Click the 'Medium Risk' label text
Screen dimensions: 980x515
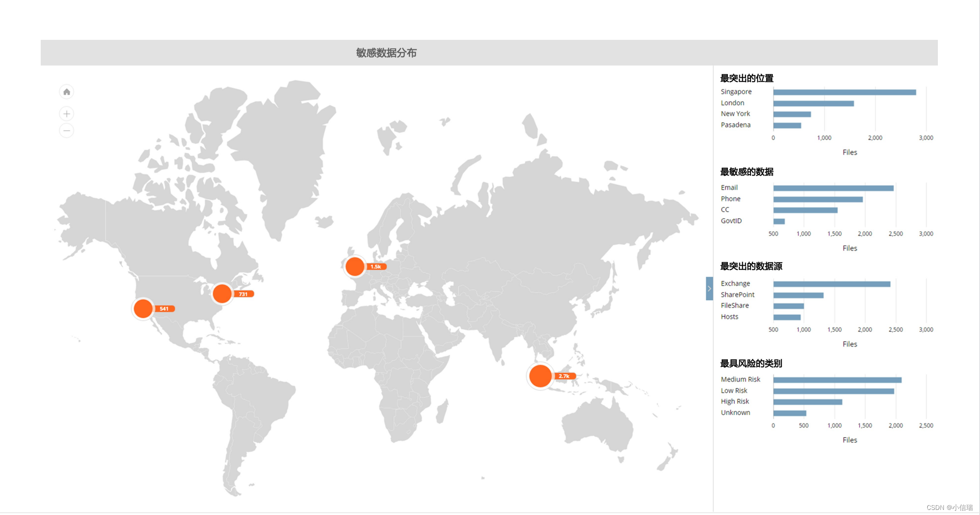(740, 379)
